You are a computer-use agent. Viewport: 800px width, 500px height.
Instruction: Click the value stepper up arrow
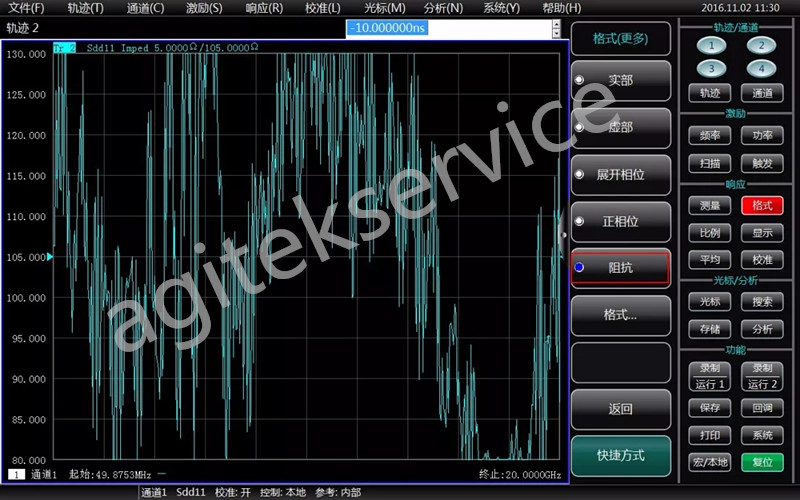pos(556,23)
